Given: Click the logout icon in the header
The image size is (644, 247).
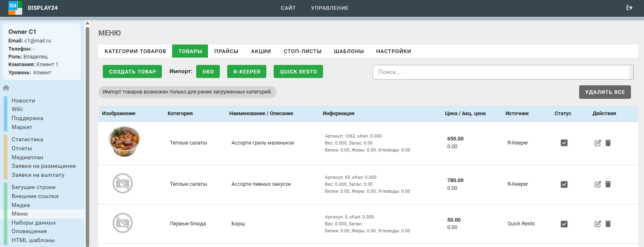Looking at the screenshot, I should 629,8.
